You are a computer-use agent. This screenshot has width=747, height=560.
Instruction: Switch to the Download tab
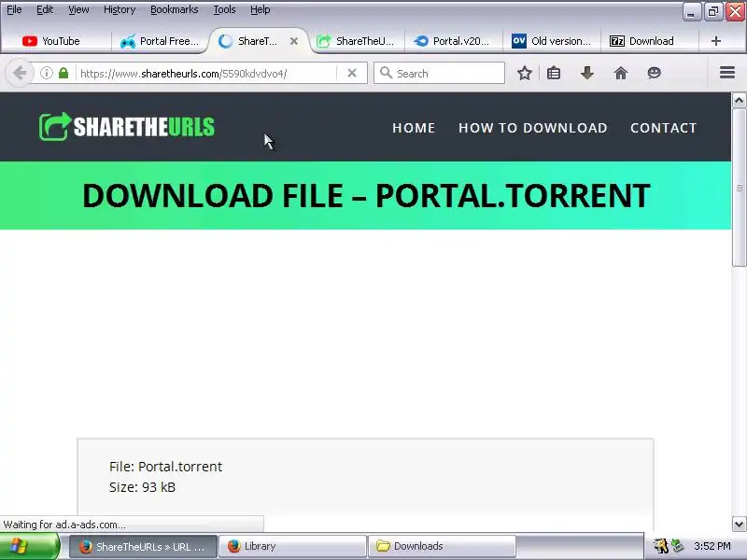point(650,41)
